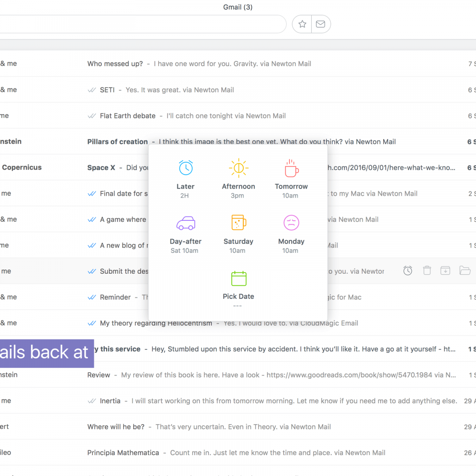Click into the search bar field
Screen dimensions: 476x476
(x=143, y=24)
